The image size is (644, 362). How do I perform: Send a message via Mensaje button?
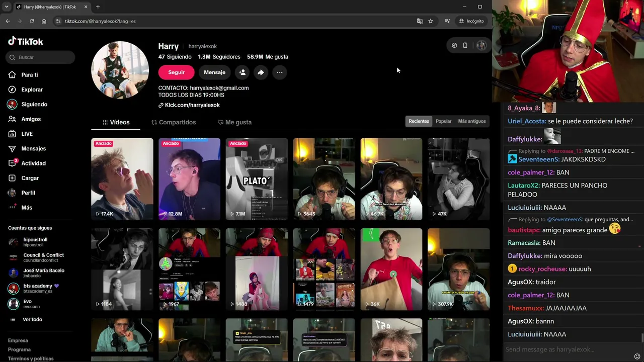click(214, 72)
